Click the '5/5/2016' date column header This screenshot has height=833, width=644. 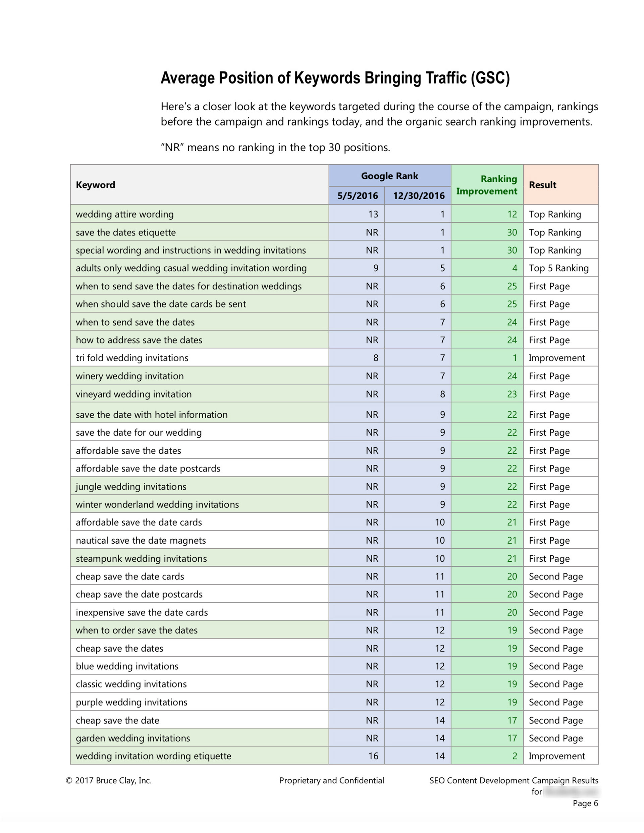coord(357,196)
